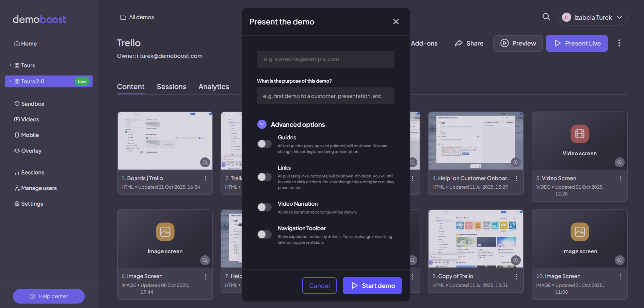This screenshot has width=644, height=308.
Task: Open the search magnifier icon
Action: tap(546, 17)
